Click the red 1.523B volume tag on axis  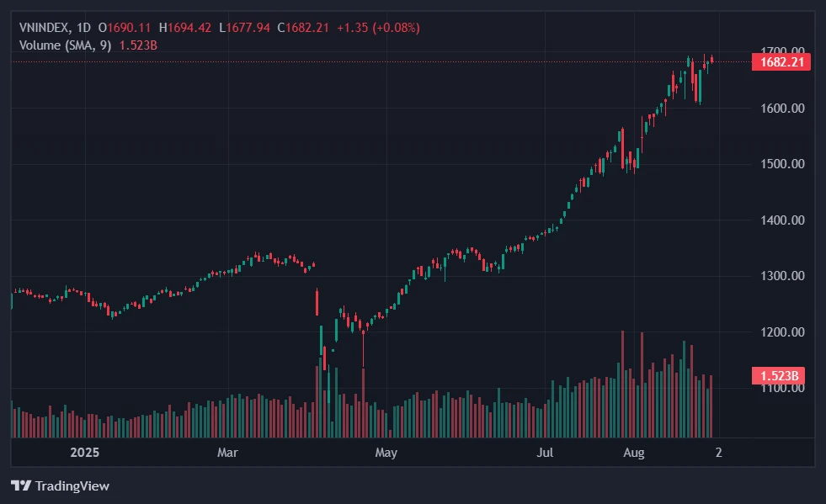[x=781, y=376]
